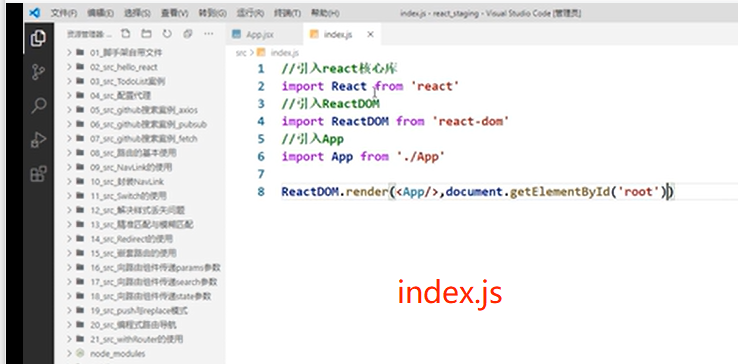Select the 11_src_Switch的使用 folder

[x=128, y=195]
